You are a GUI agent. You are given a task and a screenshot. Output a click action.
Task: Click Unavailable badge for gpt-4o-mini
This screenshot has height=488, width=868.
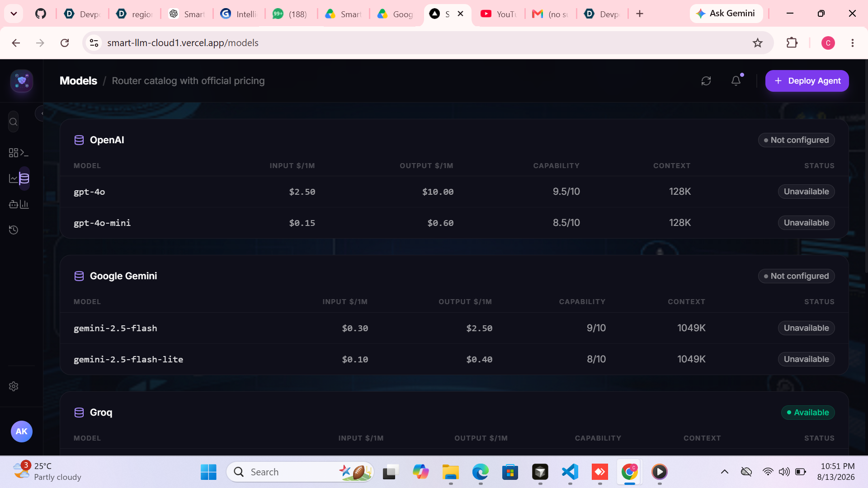pos(807,223)
